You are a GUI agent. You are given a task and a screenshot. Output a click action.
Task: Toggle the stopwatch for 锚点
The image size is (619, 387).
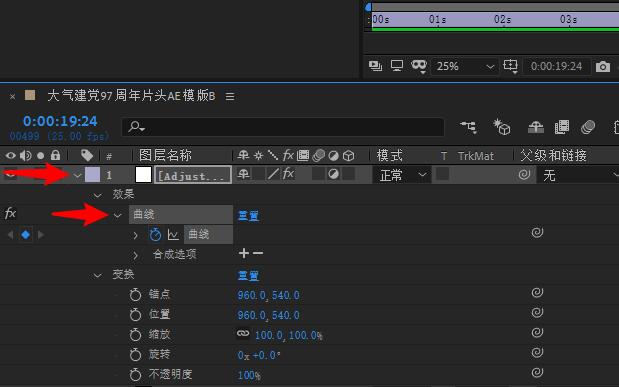[135, 295]
